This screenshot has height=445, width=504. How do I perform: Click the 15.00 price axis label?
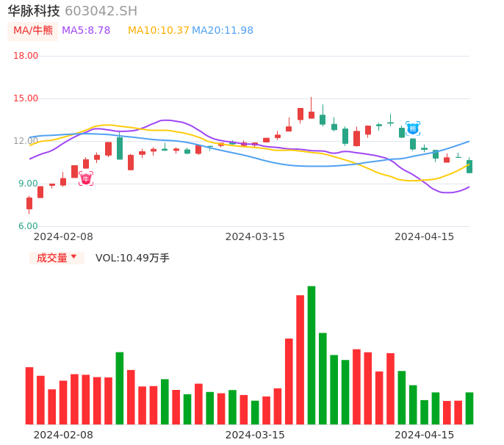[26, 98]
